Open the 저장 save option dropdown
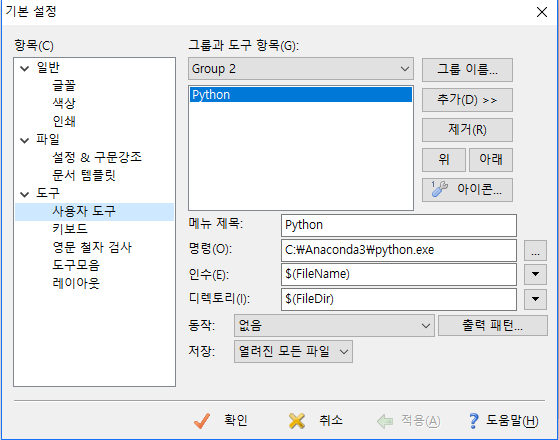This screenshot has width=559, height=440. 293,352
